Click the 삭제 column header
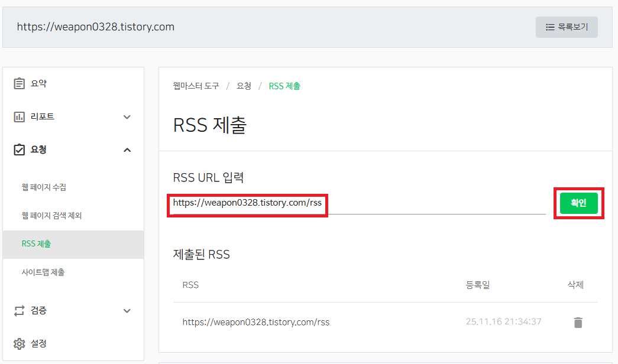This screenshot has height=364, width=618. tap(575, 285)
